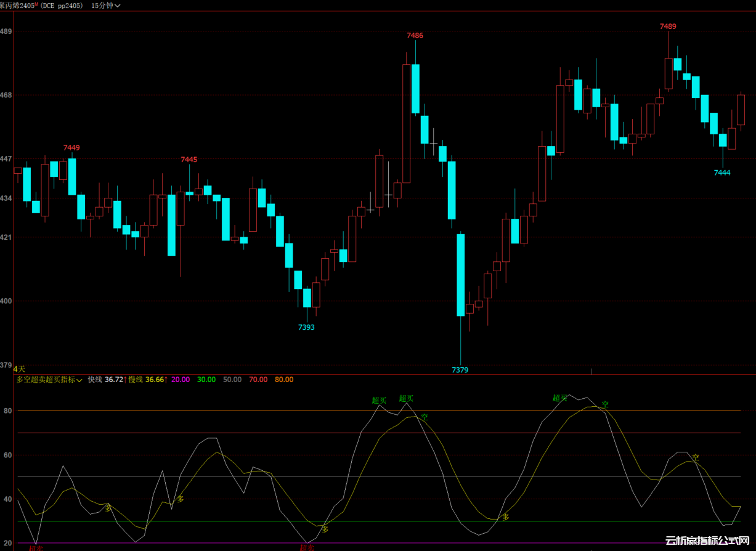
Task: Select the orange 80.00 parameter value
Action: pyautogui.click(x=283, y=380)
